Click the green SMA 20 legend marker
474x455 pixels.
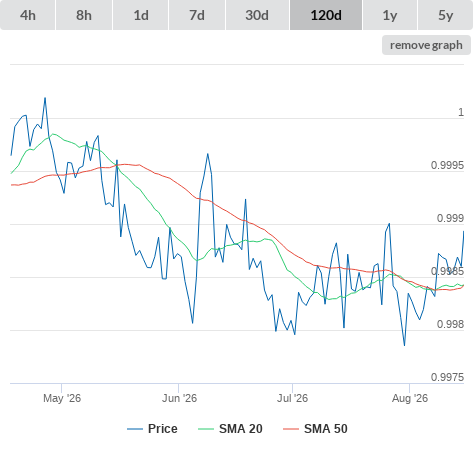(x=206, y=429)
